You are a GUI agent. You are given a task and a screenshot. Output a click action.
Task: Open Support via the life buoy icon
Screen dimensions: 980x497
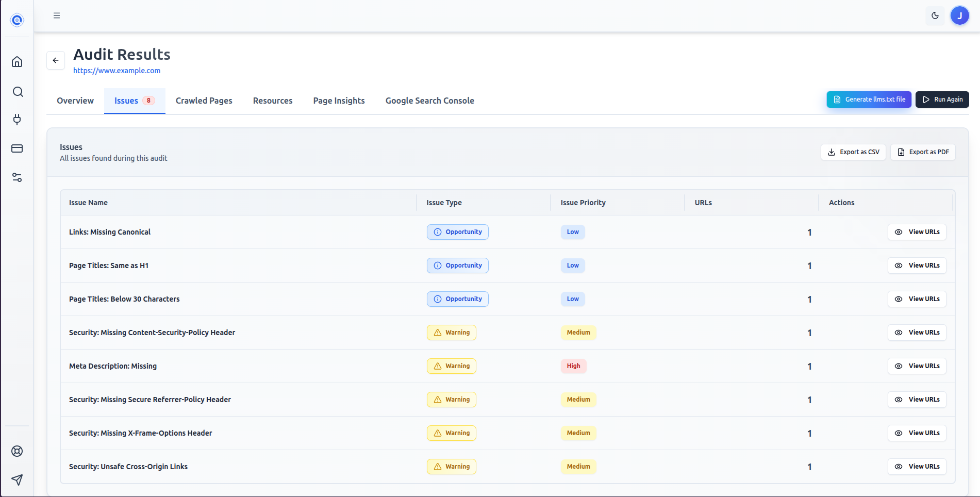tap(17, 451)
